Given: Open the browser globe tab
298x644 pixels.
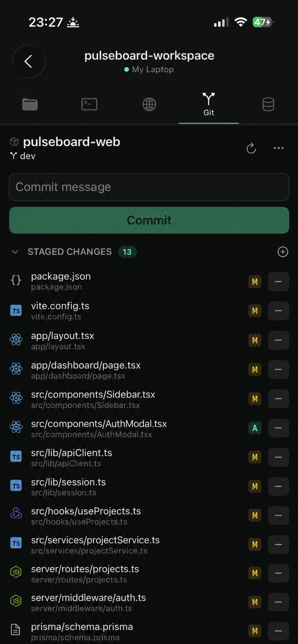Looking at the screenshot, I should (x=149, y=104).
